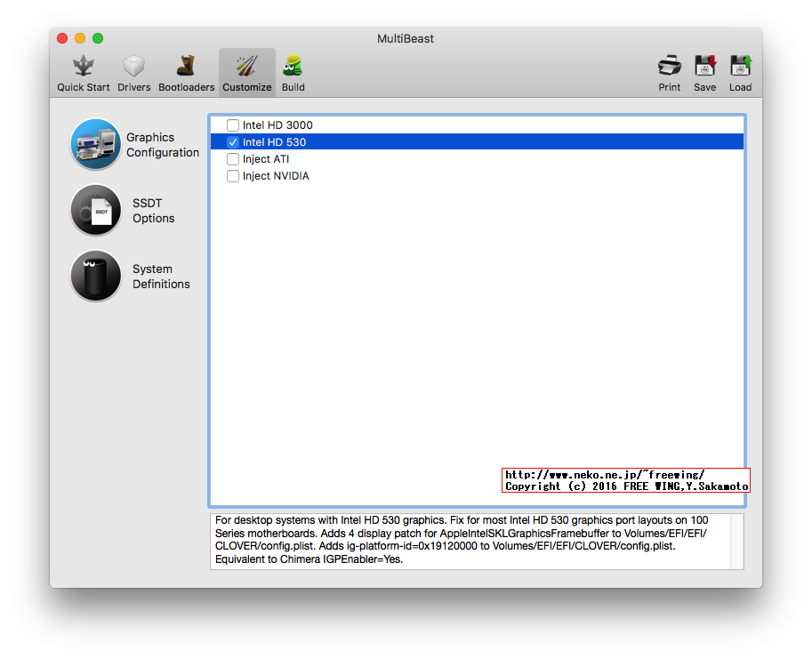Image resolution: width=812 pixels, height=659 pixels.
Task: Switch to the Customize section
Action: coord(247,72)
